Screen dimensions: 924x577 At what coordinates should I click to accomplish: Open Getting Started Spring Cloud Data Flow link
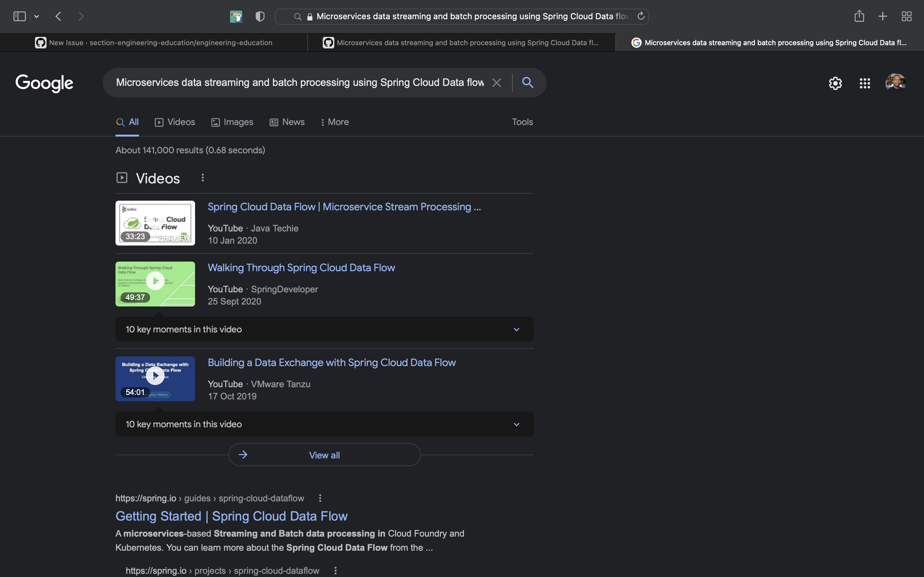click(x=231, y=515)
